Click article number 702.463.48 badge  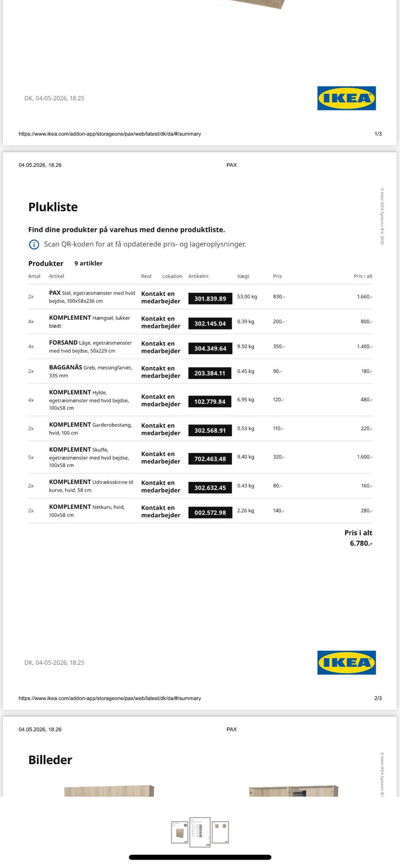[x=210, y=459]
